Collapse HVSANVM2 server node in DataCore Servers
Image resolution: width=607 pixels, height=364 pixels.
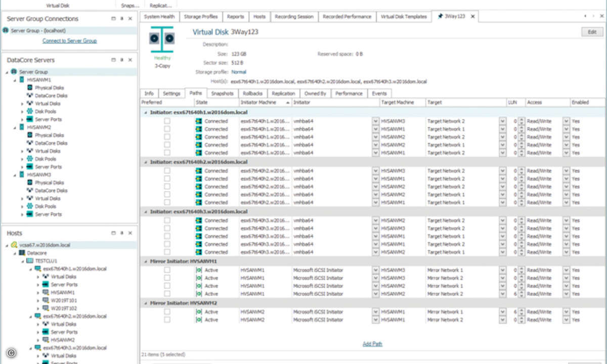14,127
